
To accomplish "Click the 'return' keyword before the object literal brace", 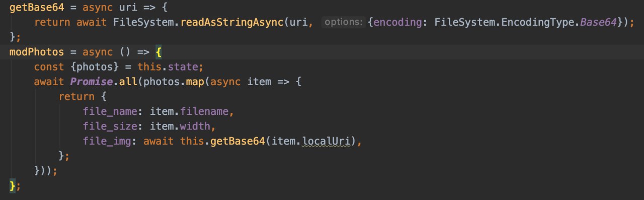I will point(76,97).
